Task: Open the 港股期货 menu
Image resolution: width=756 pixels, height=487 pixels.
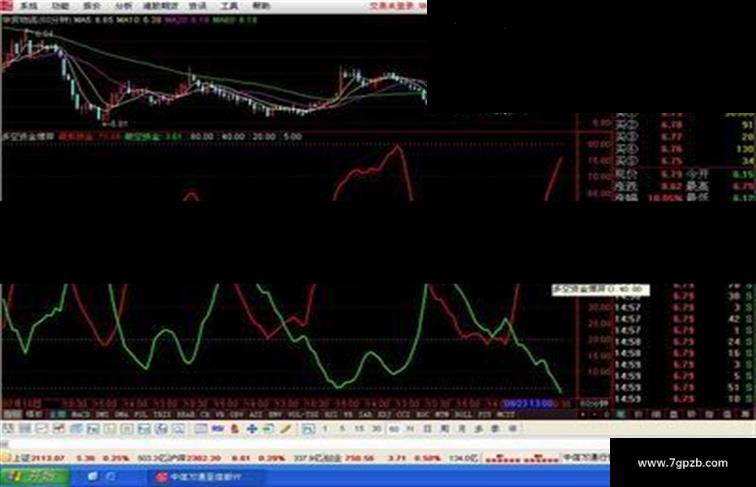Action: 161,6
